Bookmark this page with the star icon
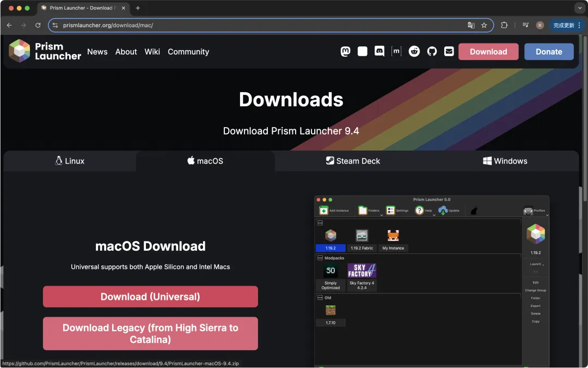 (x=484, y=25)
